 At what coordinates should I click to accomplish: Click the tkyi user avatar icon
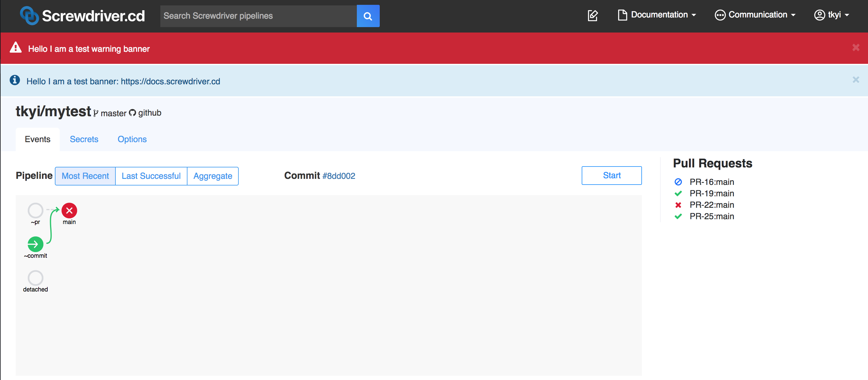point(819,15)
